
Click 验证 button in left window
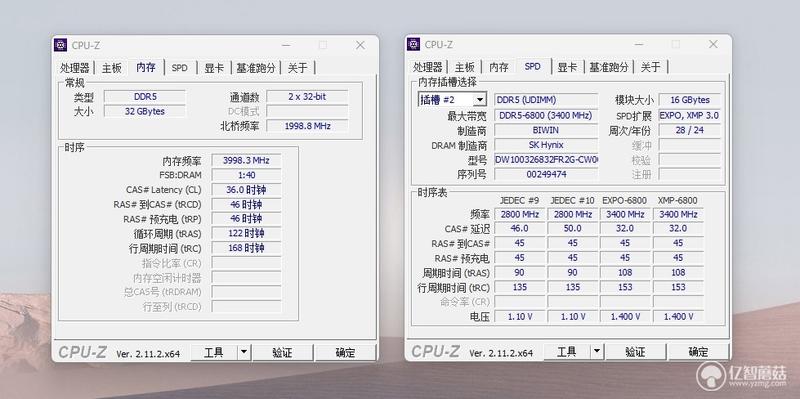(282, 353)
